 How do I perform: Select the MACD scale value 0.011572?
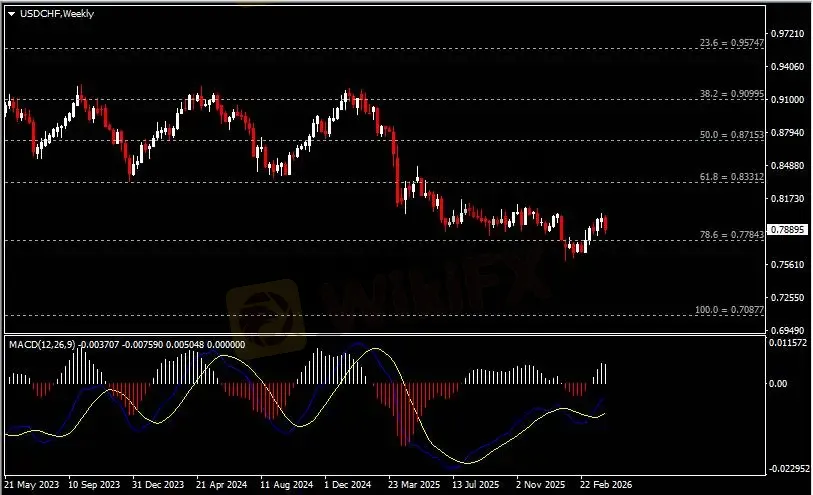coord(788,343)
